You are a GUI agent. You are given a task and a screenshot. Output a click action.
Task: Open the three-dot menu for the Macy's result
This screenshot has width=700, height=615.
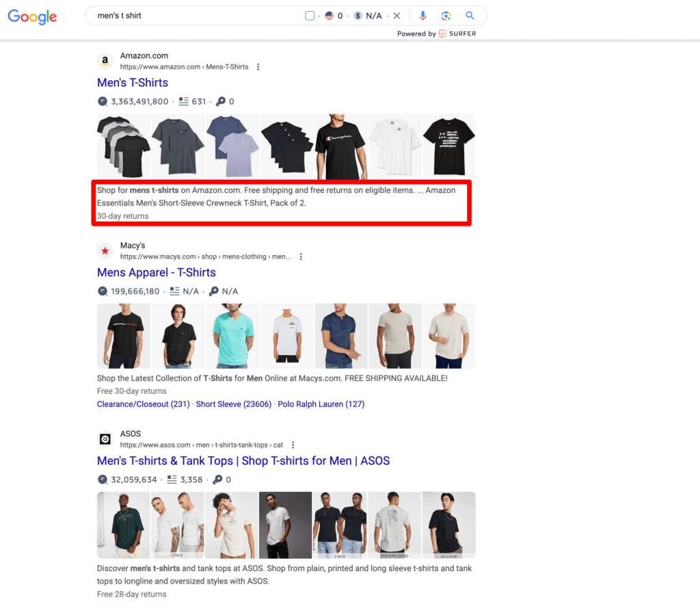pyautogui.click(x=301, y=257)
